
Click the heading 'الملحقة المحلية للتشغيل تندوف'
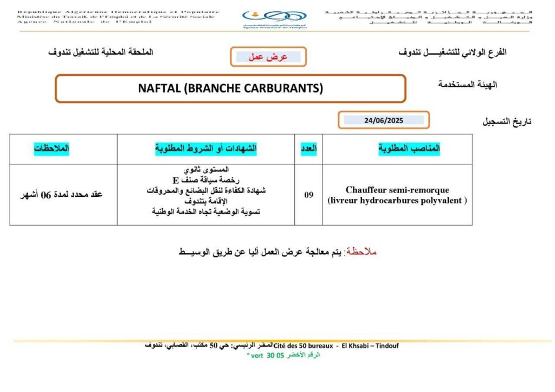[x=101, y=52]
